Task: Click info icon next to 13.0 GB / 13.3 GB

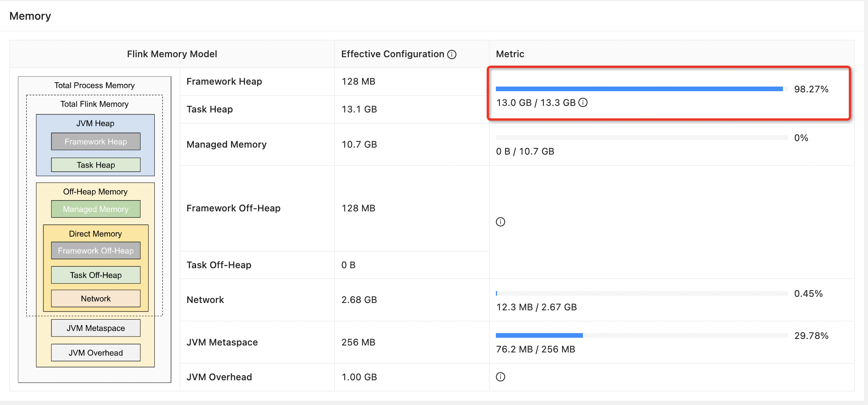Action: tap(583, 102)
